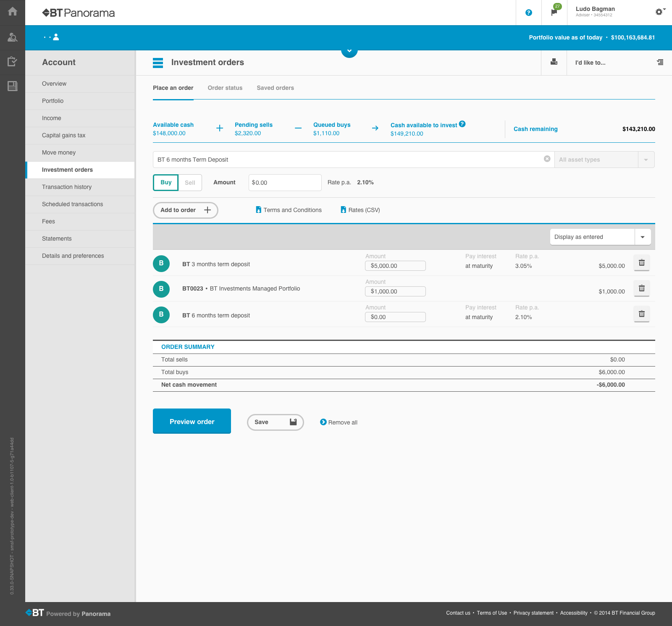The height and width of the screenshot is (626, 672).
Task: Delete the BT0023 Managed Portfolio row
Action: [642, 288]
